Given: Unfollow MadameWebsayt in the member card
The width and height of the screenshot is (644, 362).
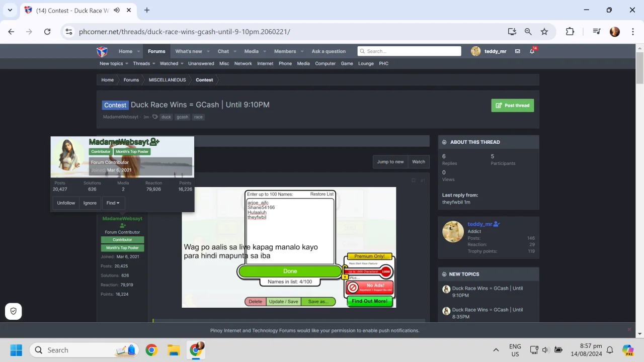Looking at the screenshot, I should pos(66,203).
